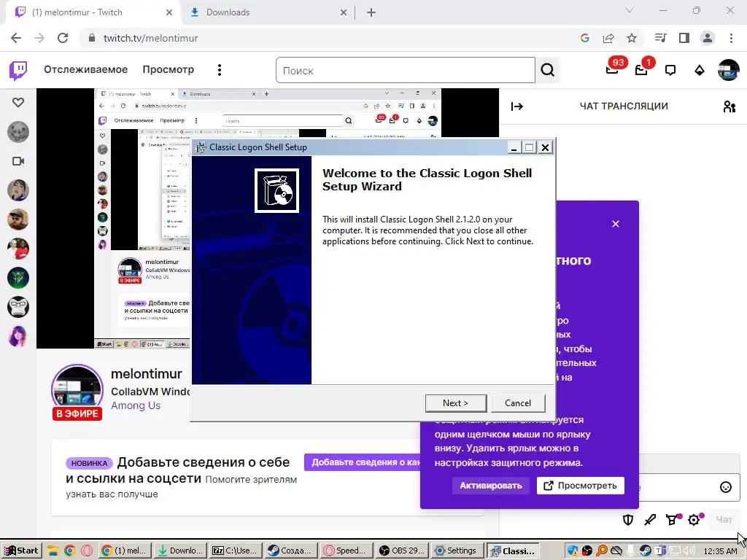Screen dimensions: 747x560
Task: Open the Twitch home logo
Action: 18,70
